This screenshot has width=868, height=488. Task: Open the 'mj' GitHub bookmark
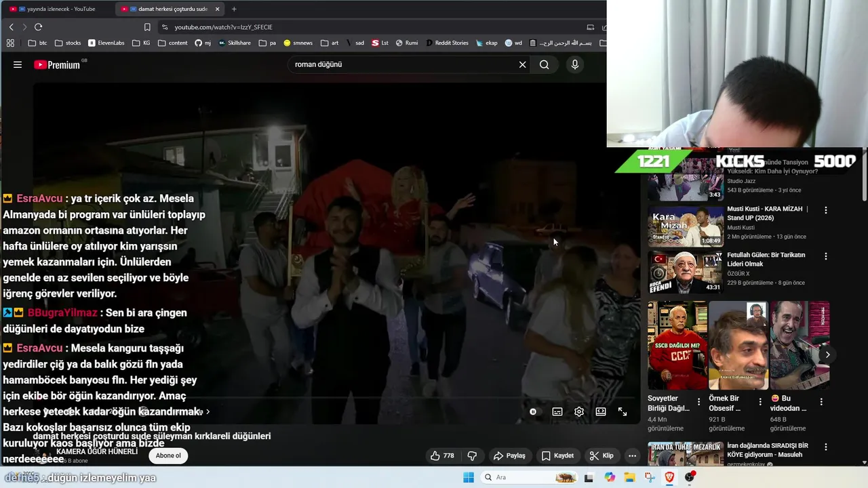(x=203, y=43)
